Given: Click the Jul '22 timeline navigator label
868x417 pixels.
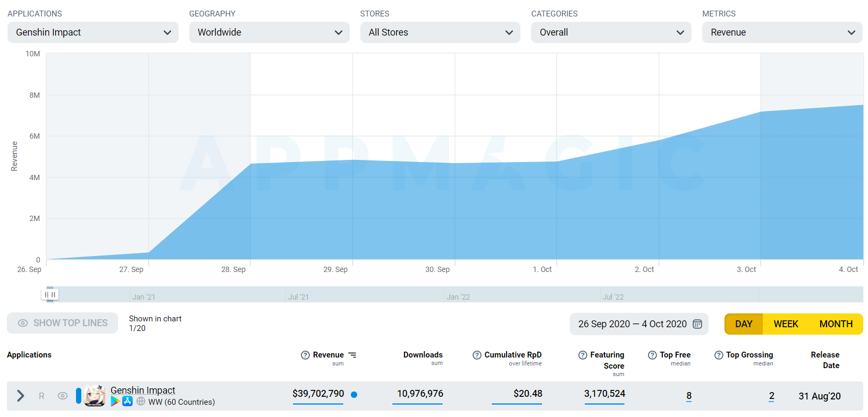Looking at the screenshot, I should 613,297.
